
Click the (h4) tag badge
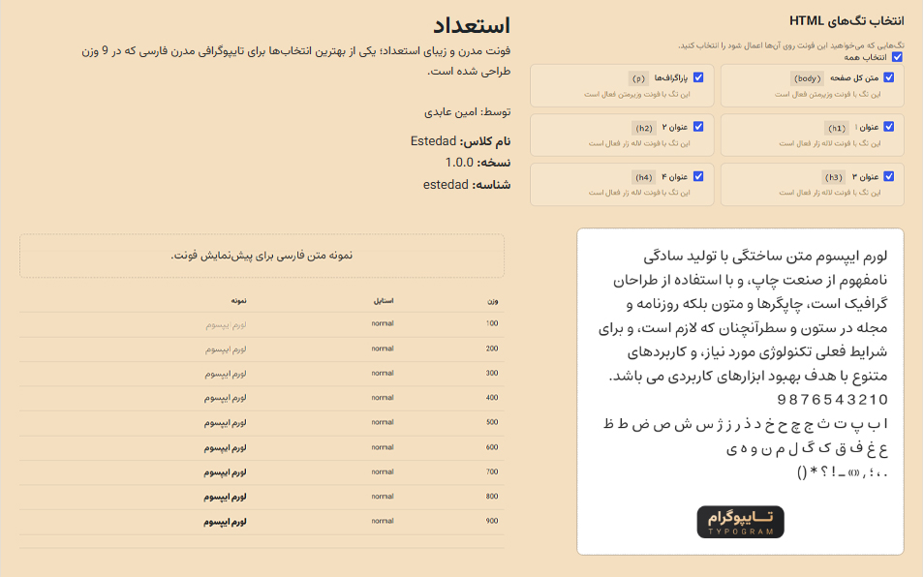(x=644, y=177)
